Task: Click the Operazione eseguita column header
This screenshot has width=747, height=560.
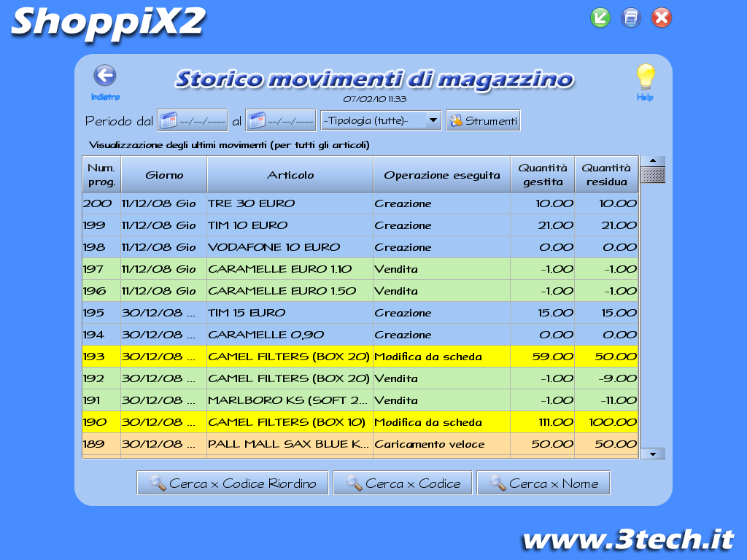Action: click(x=442, y=175)
